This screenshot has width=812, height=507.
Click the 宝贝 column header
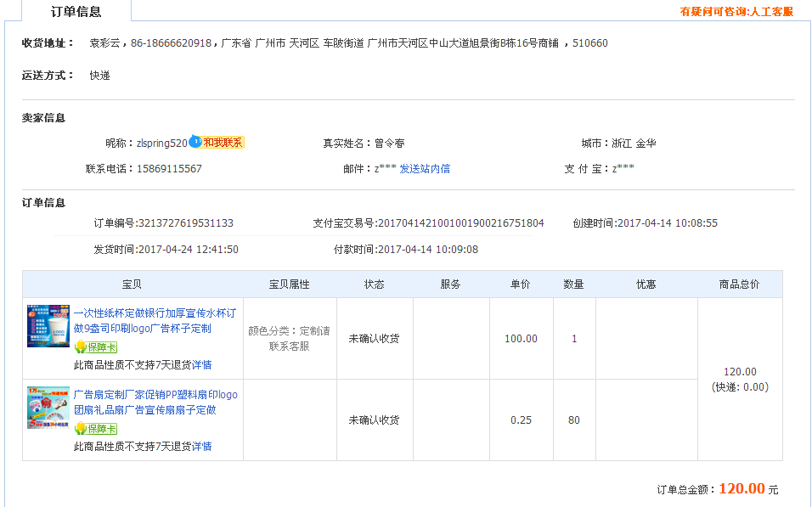click(x=133, y=284)
